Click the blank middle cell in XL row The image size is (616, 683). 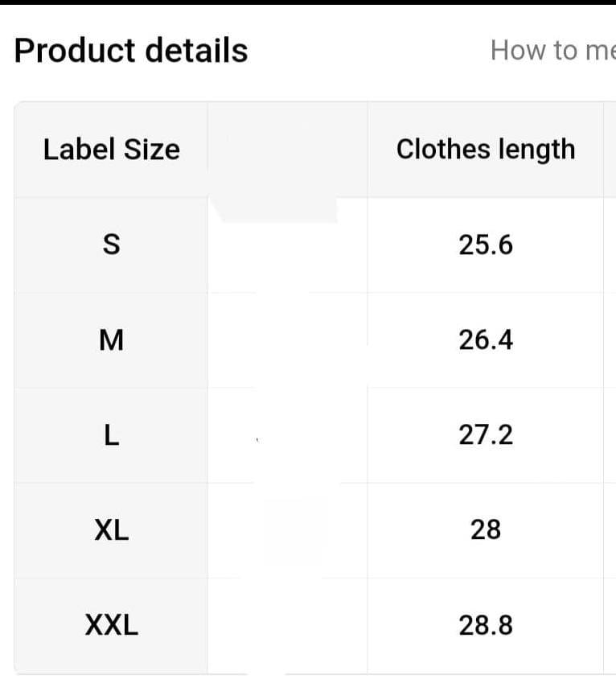(x=287, y=530)
